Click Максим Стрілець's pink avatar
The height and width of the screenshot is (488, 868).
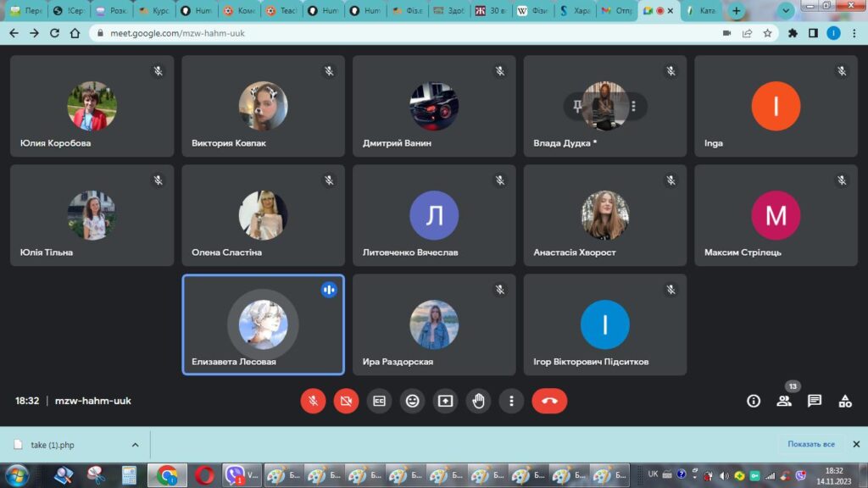coord(776,215)
